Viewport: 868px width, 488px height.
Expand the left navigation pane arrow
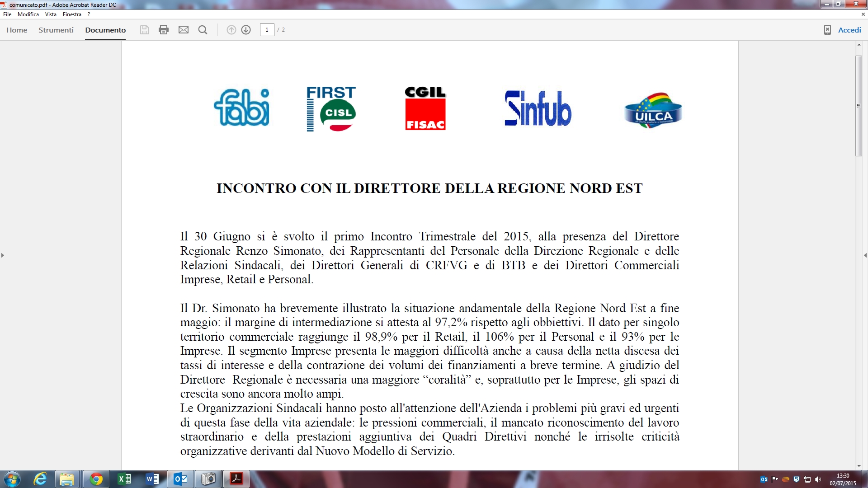tap(3, 255)
